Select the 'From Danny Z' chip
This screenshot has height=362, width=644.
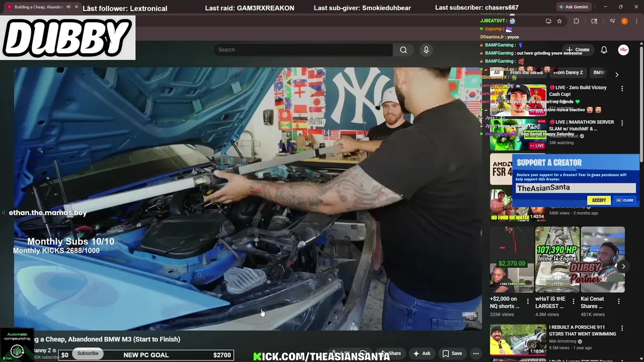pos(568,72)
